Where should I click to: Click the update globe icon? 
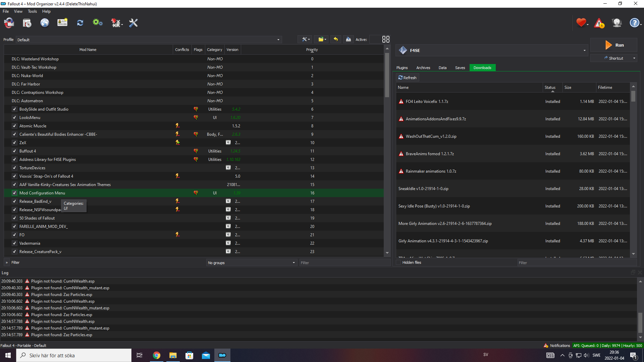[617, 22]
